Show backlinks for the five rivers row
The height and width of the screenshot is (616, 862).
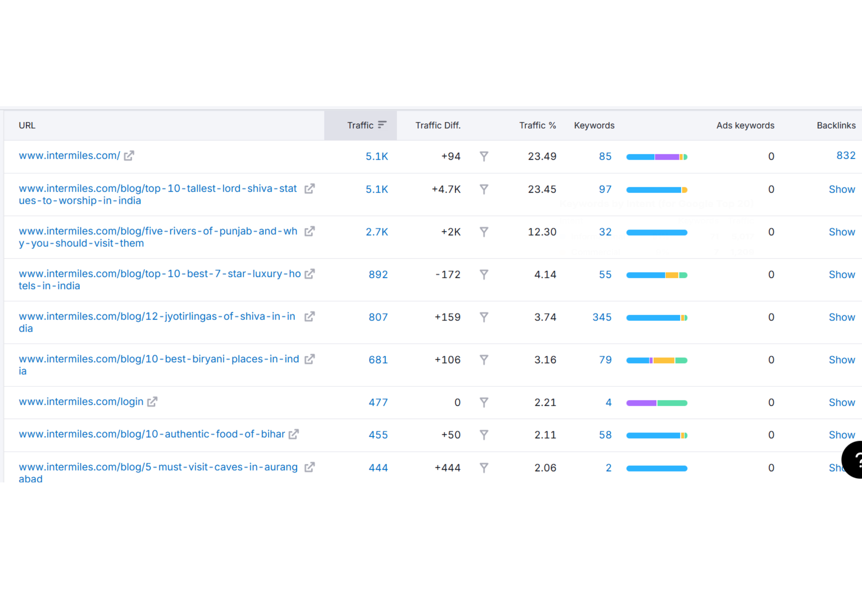pyautogui.click(x=842, y=232)
